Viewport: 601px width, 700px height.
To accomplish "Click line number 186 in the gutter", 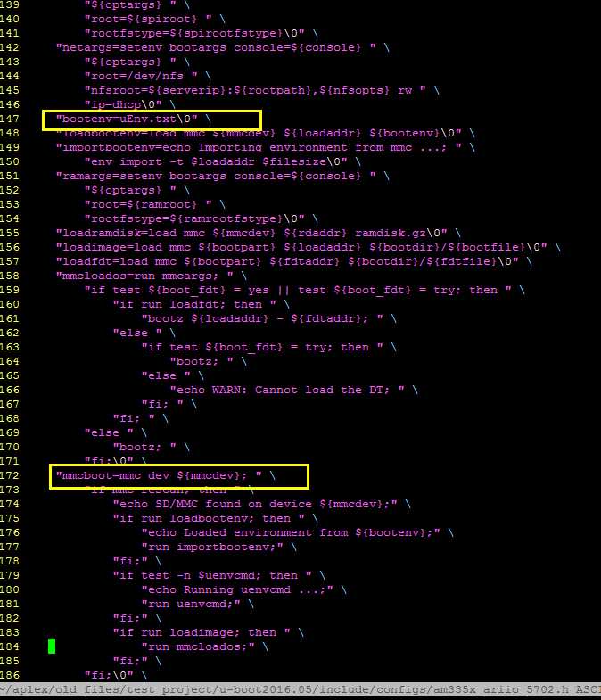I will 10,675.
